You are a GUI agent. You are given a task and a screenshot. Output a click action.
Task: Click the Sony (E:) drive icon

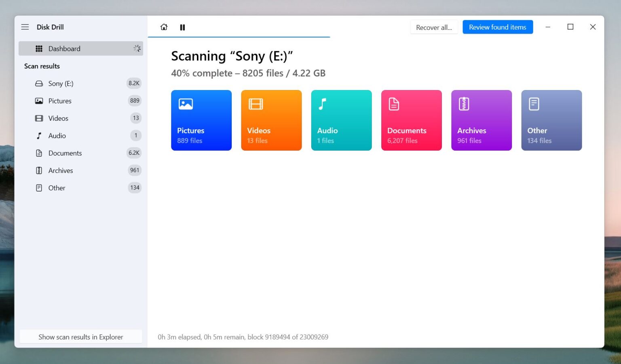click(x=39, y=83)
